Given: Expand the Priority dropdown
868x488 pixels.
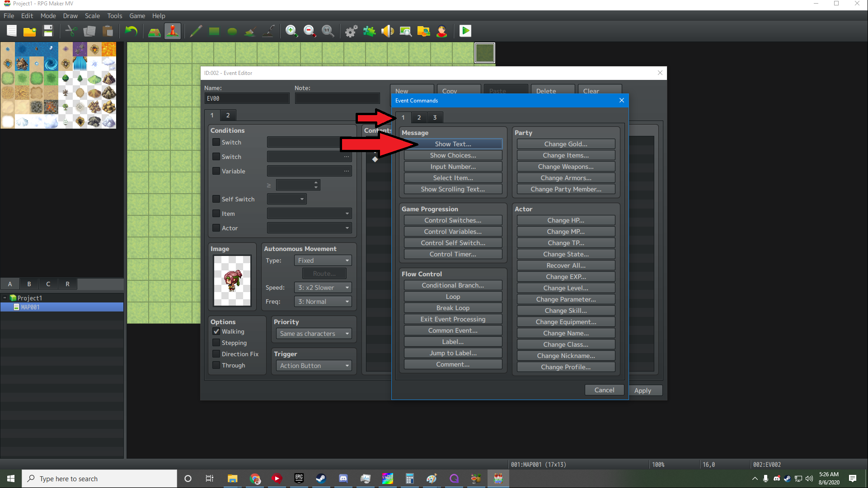Looking at the screenshot, I should [314, 334].
